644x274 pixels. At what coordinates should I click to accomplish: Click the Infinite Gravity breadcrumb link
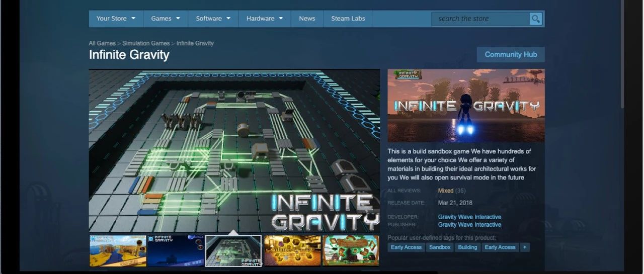pos(195,43)
